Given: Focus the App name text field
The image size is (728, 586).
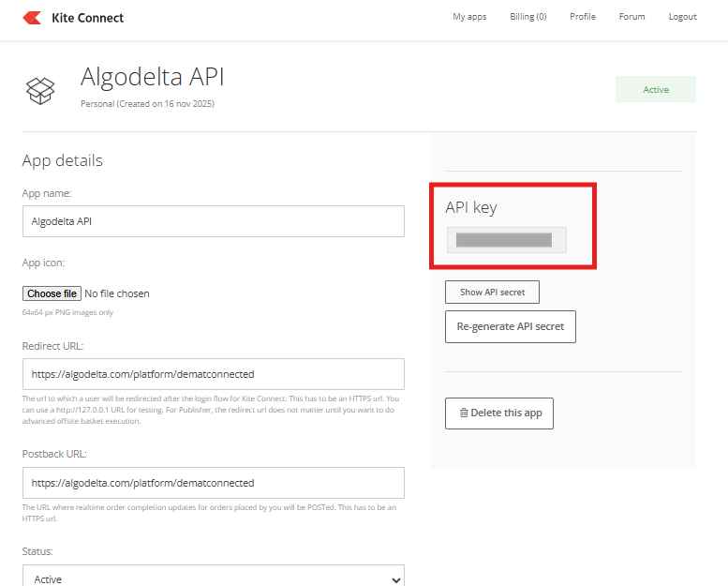Looking at the screenshot, I should point(214,221).
